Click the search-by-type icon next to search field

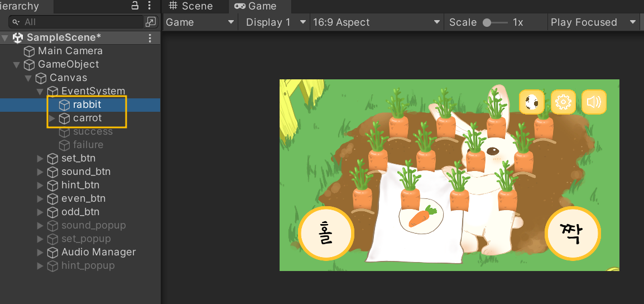(x=151, y=22)
